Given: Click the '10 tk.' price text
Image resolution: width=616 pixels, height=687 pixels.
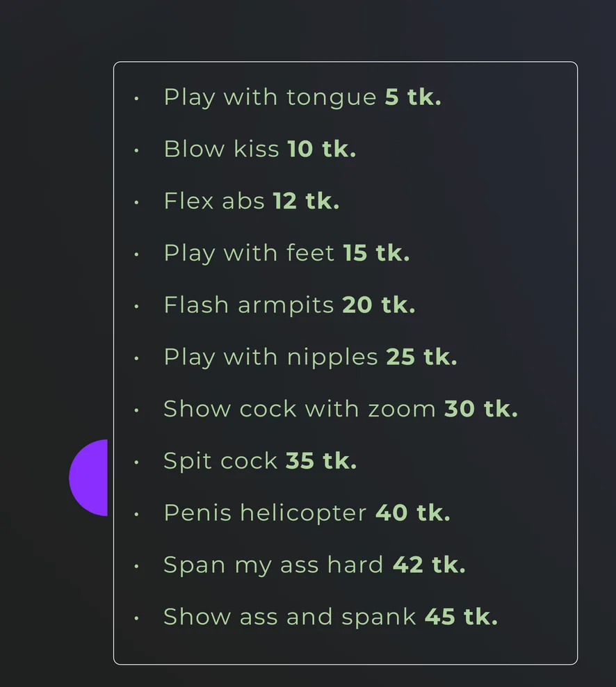Looking at the screenshot, I should (322, 149).
